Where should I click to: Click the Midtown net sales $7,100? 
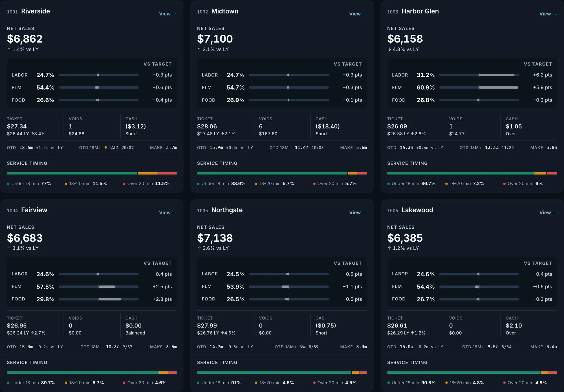pyautogui.click(x=215, y=39)
